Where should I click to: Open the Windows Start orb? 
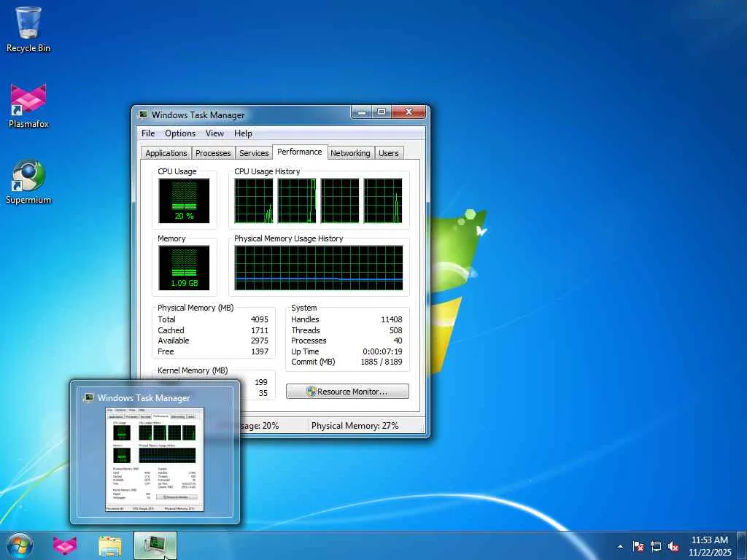(x=20, y=545)
